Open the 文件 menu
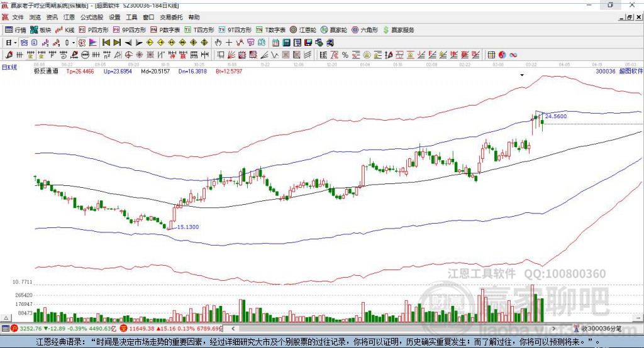Viewport: 644px width, 348px height. coord(18,17)
